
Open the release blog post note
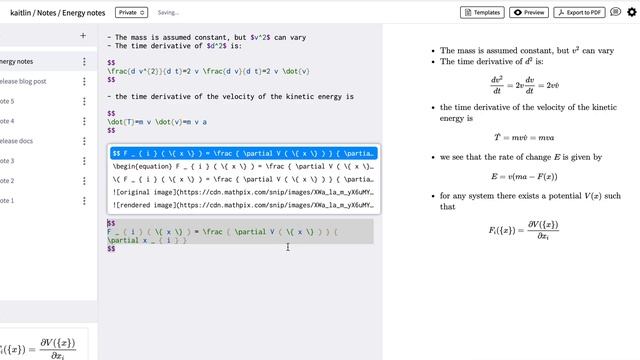pos(23,82)
